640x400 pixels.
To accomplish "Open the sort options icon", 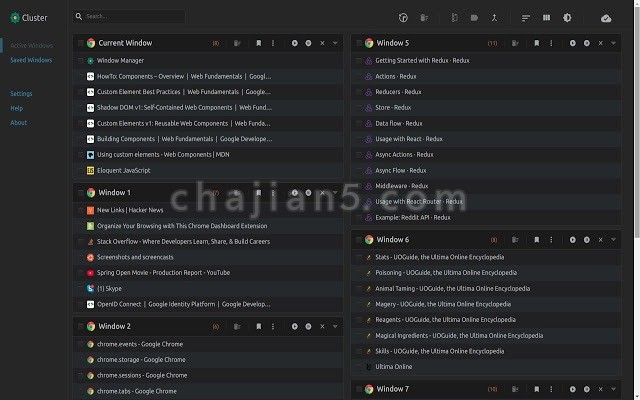I will coord(526,18).
